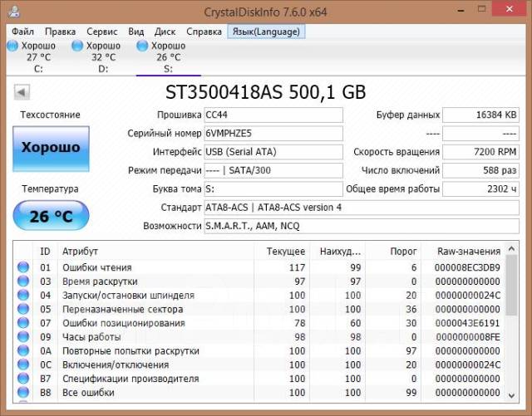Click the Наихуд... column header
Screen dimensions: 532x416
[x=337, y=252]
